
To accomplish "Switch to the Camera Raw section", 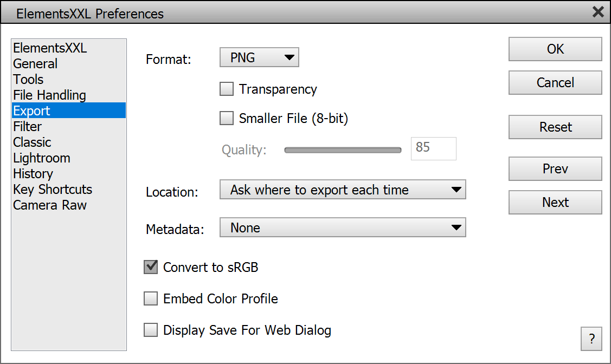I will coord(50,205).
